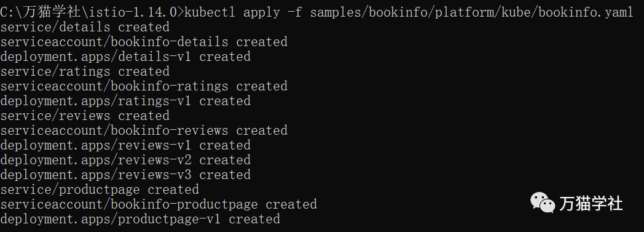This screenshot has height=232, width=644.
Task: Click the WeChat logo icon in watermark
Action: click(x=542, y=203)
